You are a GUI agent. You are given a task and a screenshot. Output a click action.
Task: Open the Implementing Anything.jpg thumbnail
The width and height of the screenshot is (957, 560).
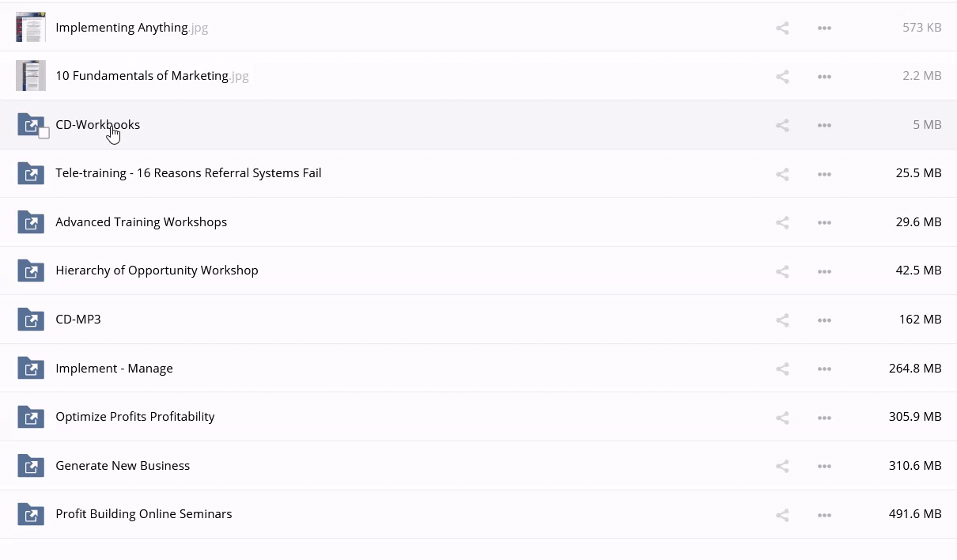tap(31, 27)
